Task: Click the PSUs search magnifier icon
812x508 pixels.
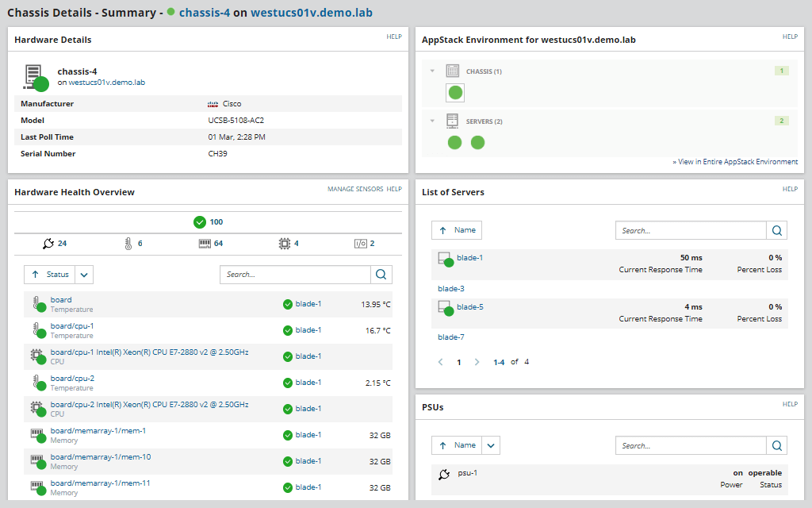Action: 777,445
